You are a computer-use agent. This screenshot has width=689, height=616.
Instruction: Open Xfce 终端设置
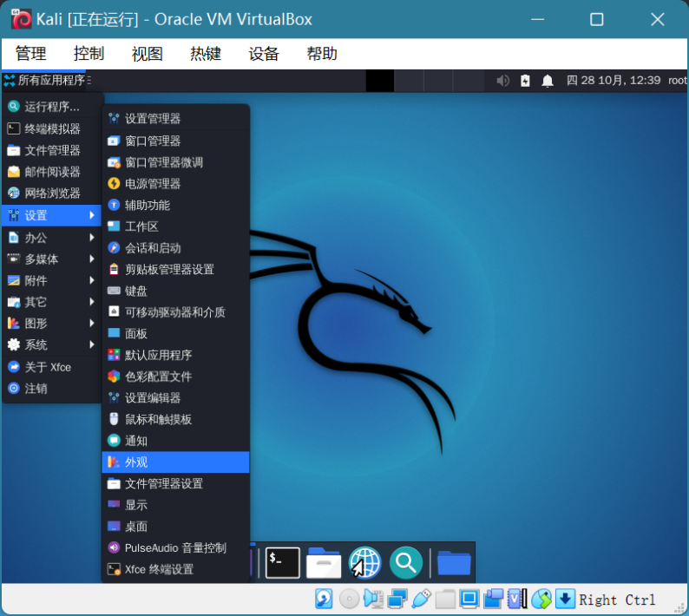[176, 569]
